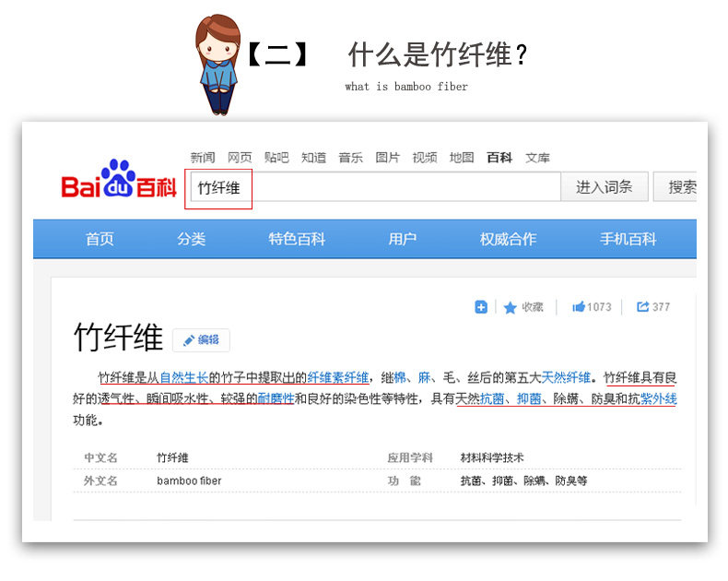Follow the 棉 hyperlink
Screen dimensions: 728x581
399,377
